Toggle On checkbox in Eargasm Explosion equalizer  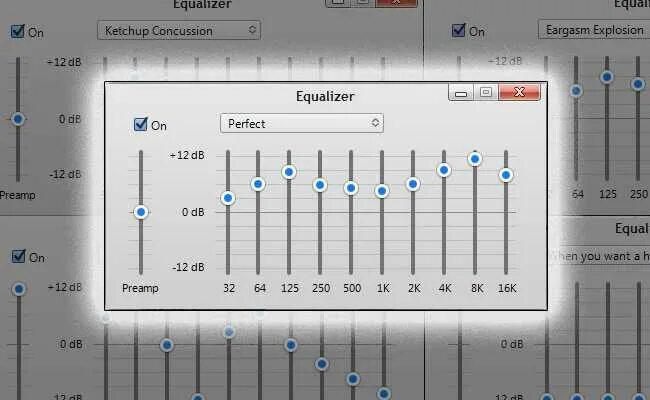pos(458,30)
